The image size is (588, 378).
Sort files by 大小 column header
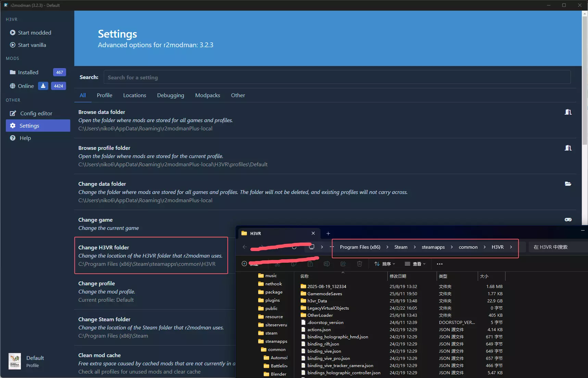[x=491, y=276]
